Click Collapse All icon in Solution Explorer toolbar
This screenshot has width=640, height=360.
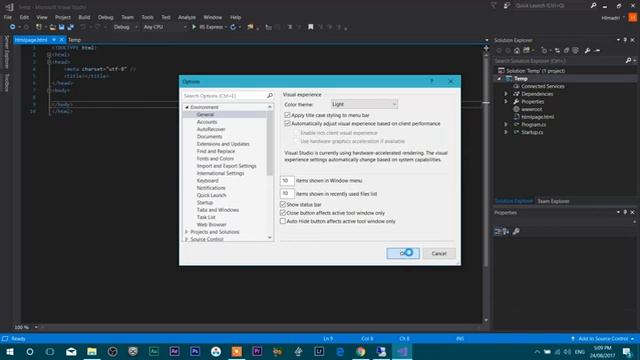[567, 51]
